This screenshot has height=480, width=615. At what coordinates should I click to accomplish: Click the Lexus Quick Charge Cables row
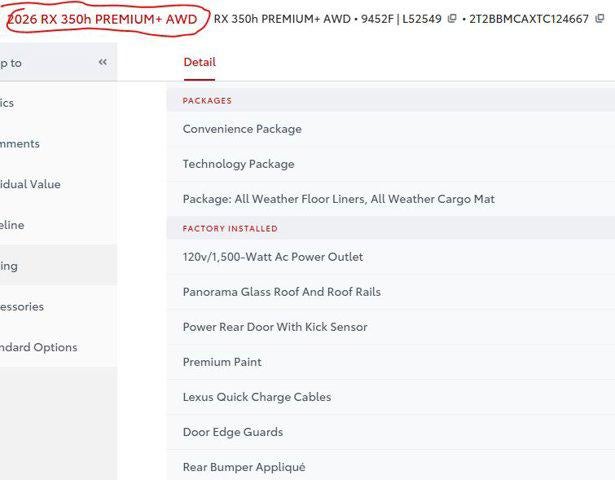click(x=256, y=397)
